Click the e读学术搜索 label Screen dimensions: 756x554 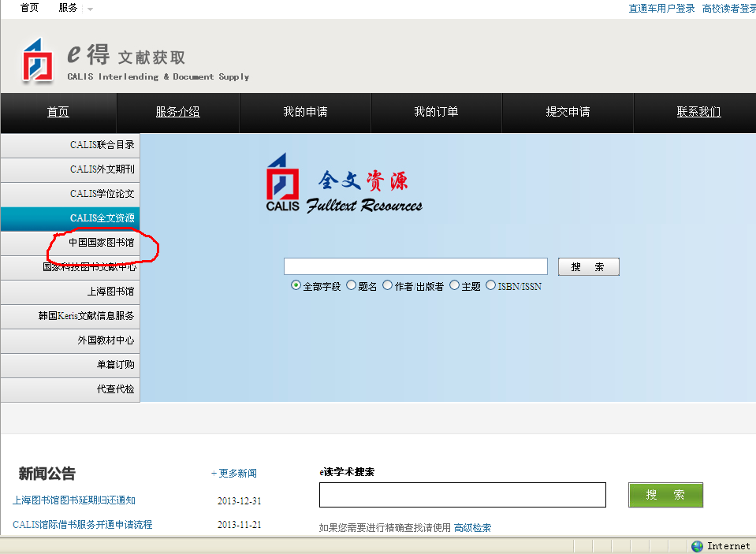pos(347,472)
